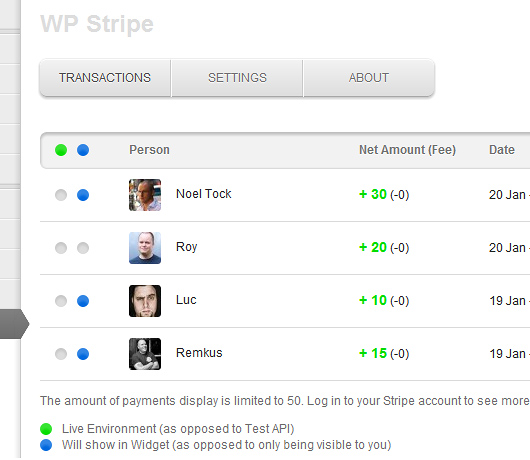Click the blue Widget header dot
Viewport: 530px width, 460px height.
tap(83, 150)
